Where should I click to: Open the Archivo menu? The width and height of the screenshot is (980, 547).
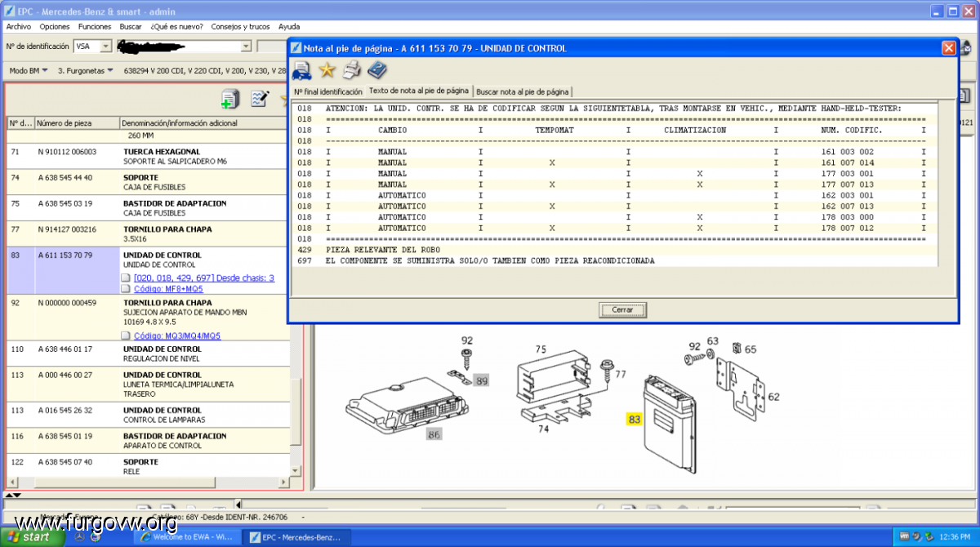point(18,27)
